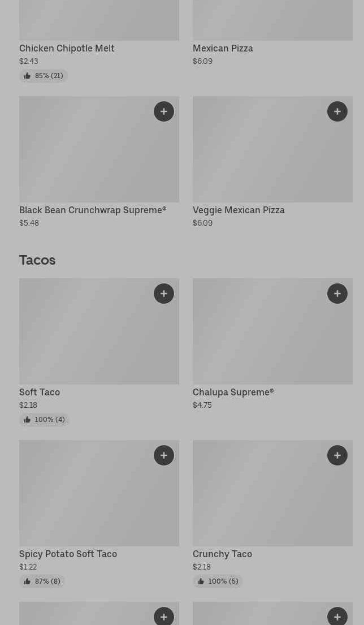The image size is (364, 625).
Task: Add Crunchy Taco to cart
Action: click(x=337, y=455)
